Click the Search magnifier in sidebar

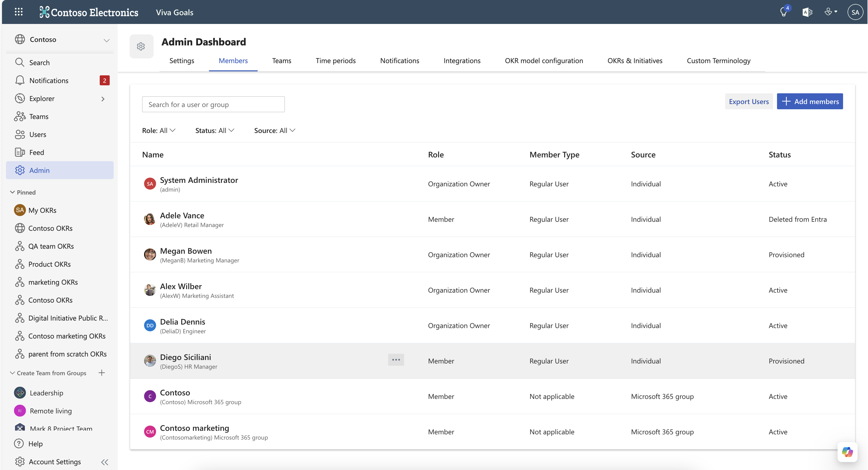tap(20, 62)
